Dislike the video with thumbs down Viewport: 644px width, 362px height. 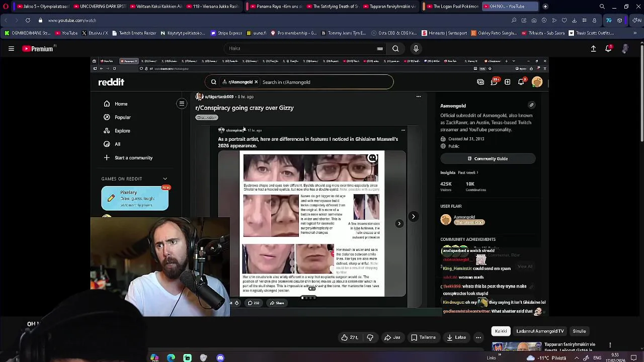click(370, 337)
